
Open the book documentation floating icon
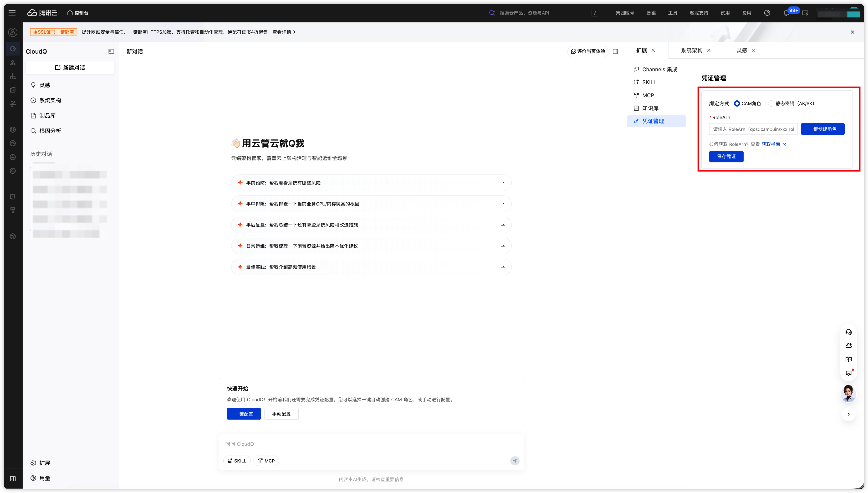pos(848,359)
